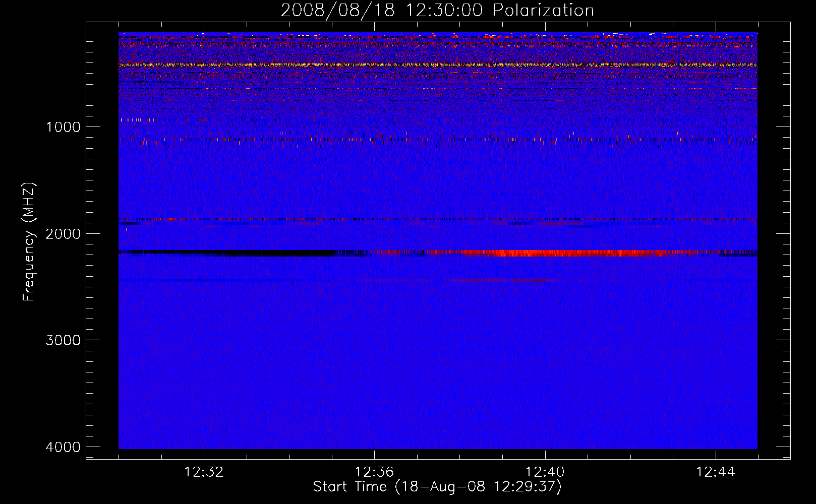Click the 'Start Time (18-Aug-08 12:29:37)' label
The image size is (816, 504).
(437, 487)
